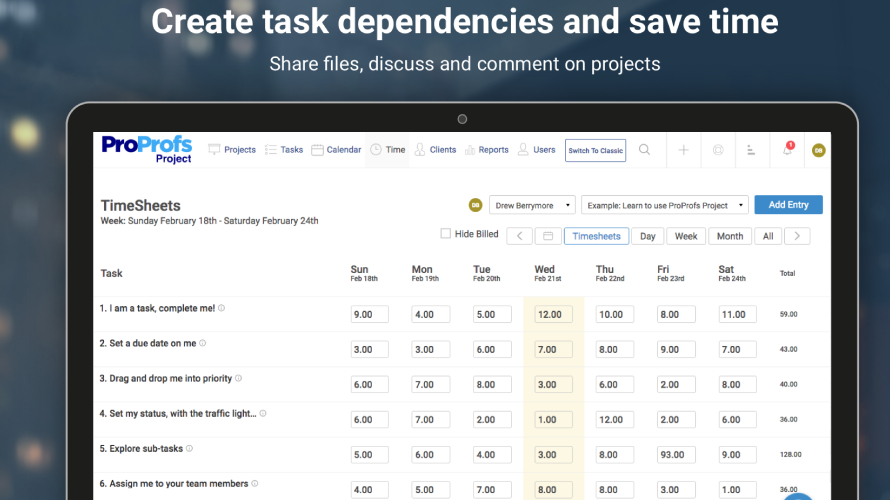The height and width of the screenshot is (500, 890).
Task: Navigate to the Reports menu
Action: coord(485,150)
